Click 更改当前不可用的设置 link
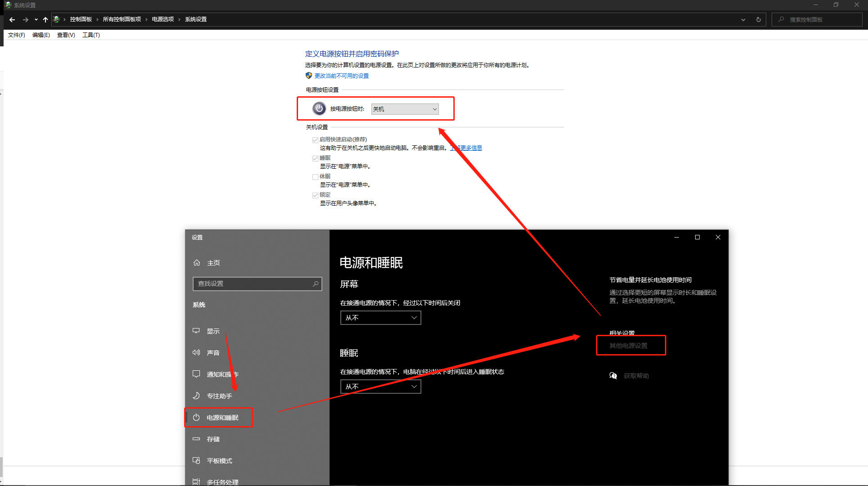868x486 pixels. [341, 76]
